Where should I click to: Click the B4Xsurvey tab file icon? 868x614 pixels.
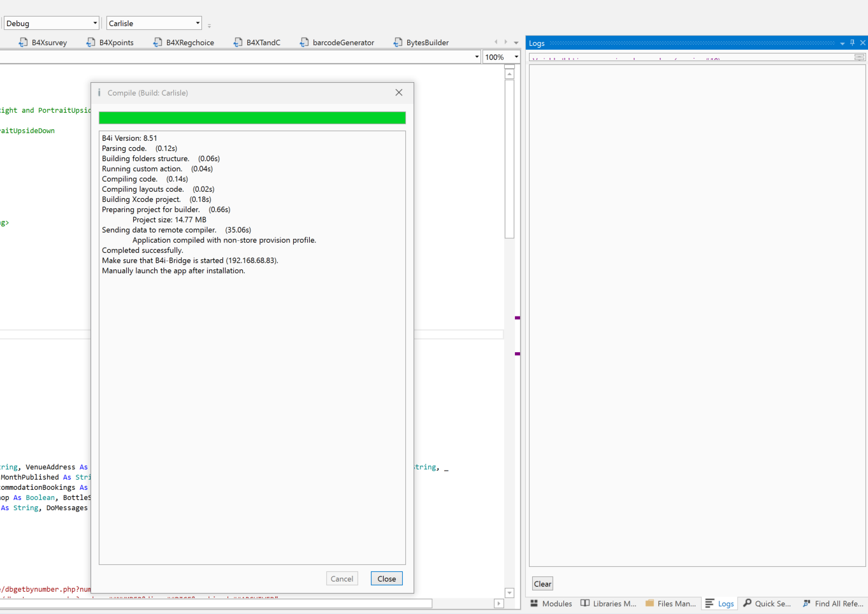click(24, 43)
